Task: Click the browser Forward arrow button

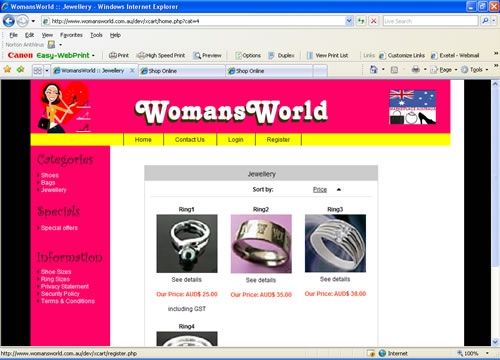Action: [23, 21]
